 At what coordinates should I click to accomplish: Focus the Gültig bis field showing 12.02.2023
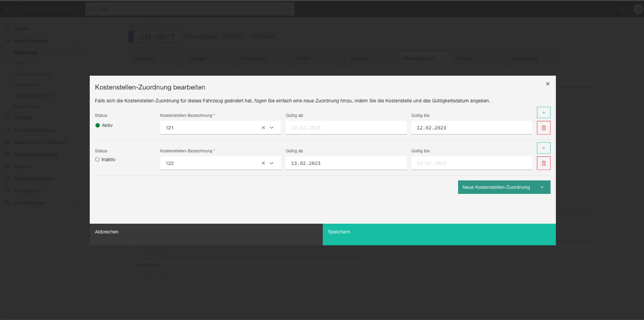[x=472, y=128]
